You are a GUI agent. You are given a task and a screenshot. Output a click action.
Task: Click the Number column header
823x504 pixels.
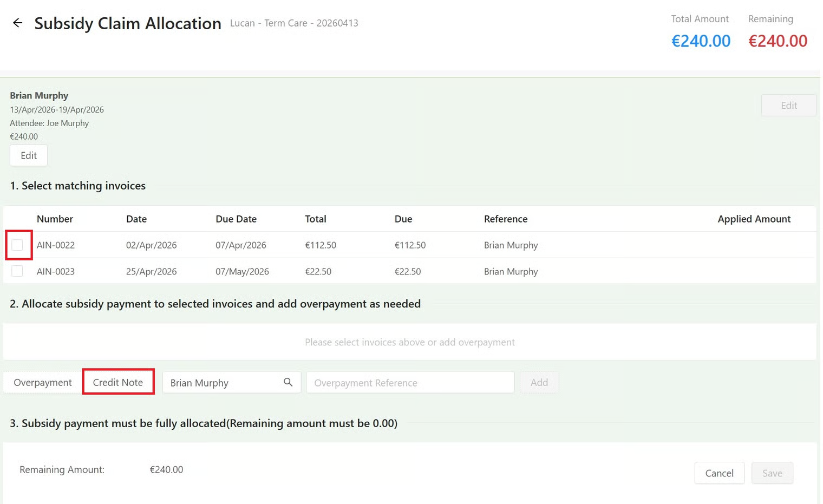pos(55,219)
